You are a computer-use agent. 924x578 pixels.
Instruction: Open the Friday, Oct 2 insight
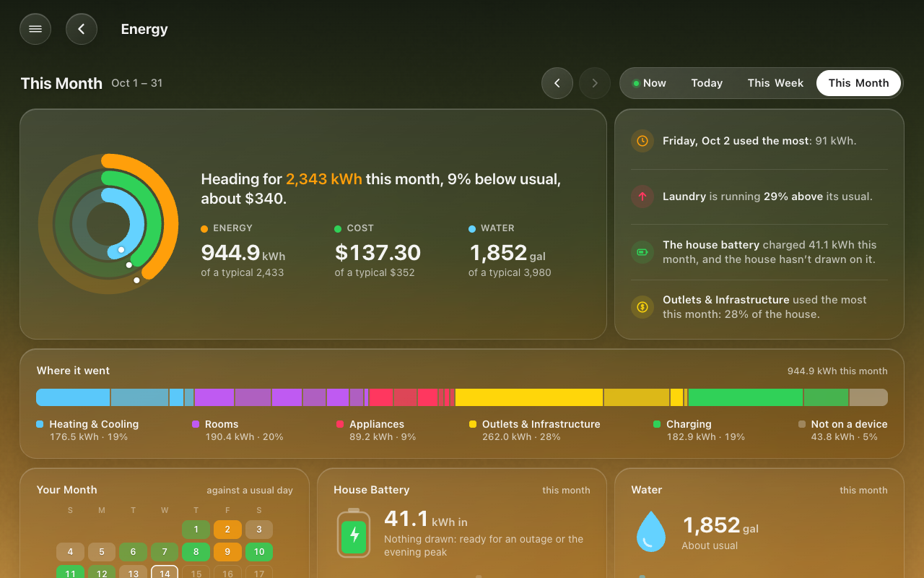tap(759, 141)
